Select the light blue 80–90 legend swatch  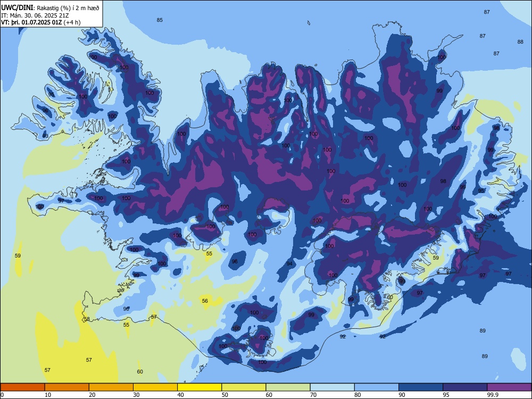(x=377, y=387)
